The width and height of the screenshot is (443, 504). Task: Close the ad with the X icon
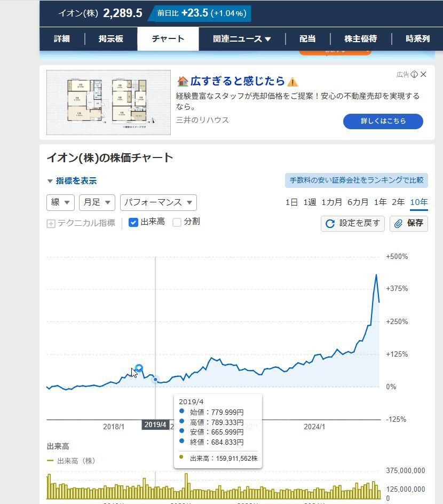click(x=424, y=74)
